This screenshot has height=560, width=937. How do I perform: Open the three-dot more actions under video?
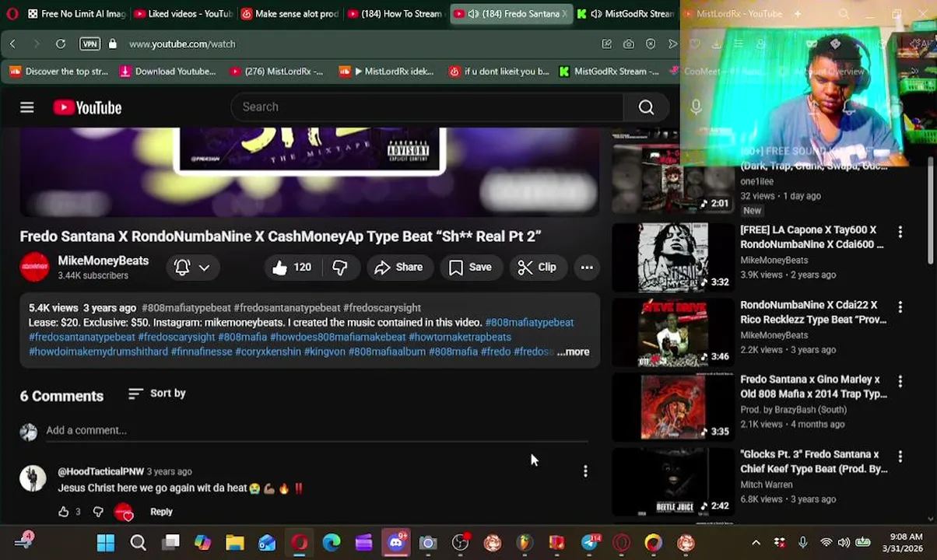coord(587,268)
